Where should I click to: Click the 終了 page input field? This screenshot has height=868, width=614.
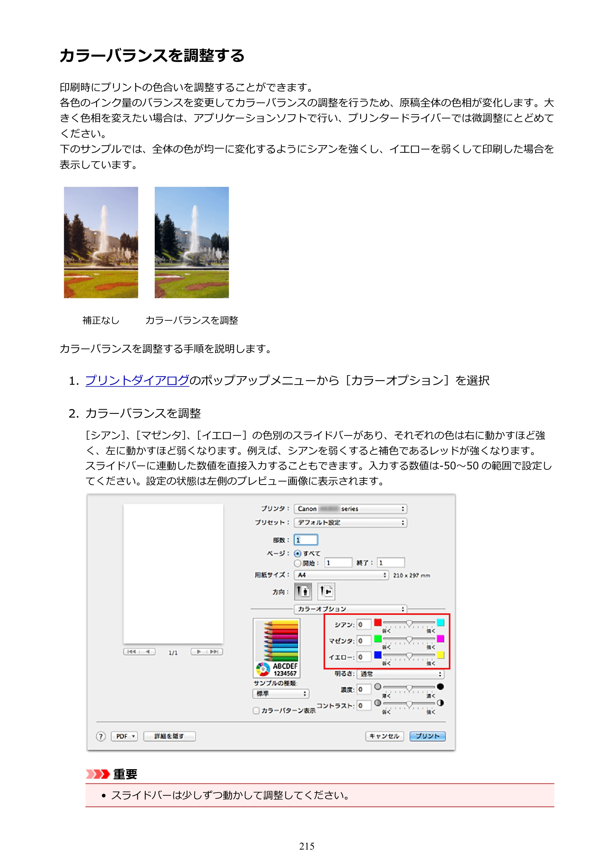point(391,562)
